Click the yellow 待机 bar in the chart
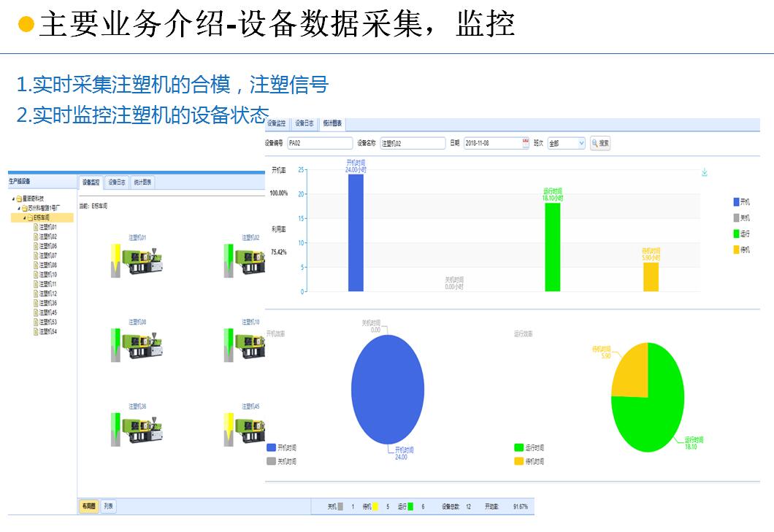774x532 pixels. 651,277
